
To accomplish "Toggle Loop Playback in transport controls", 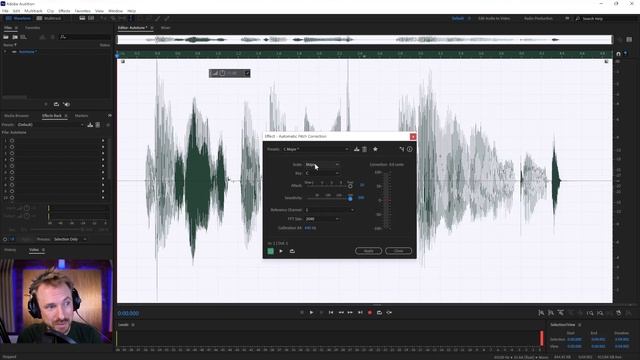I will point(379,313).
